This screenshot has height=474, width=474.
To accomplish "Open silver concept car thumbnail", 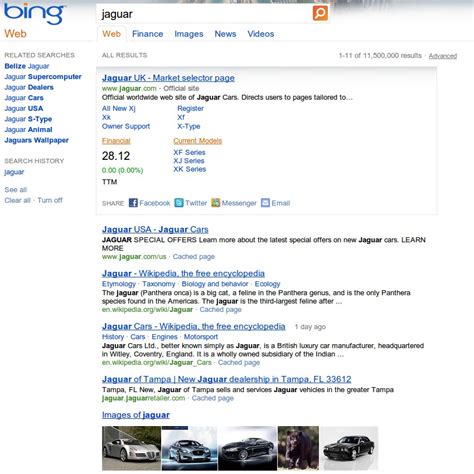I will pos(132,448).
